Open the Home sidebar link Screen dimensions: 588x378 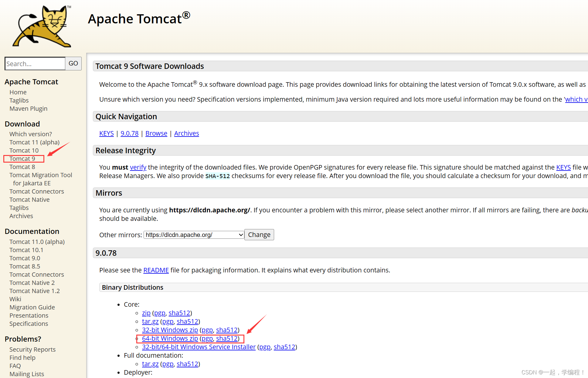[x=18, y=92]
